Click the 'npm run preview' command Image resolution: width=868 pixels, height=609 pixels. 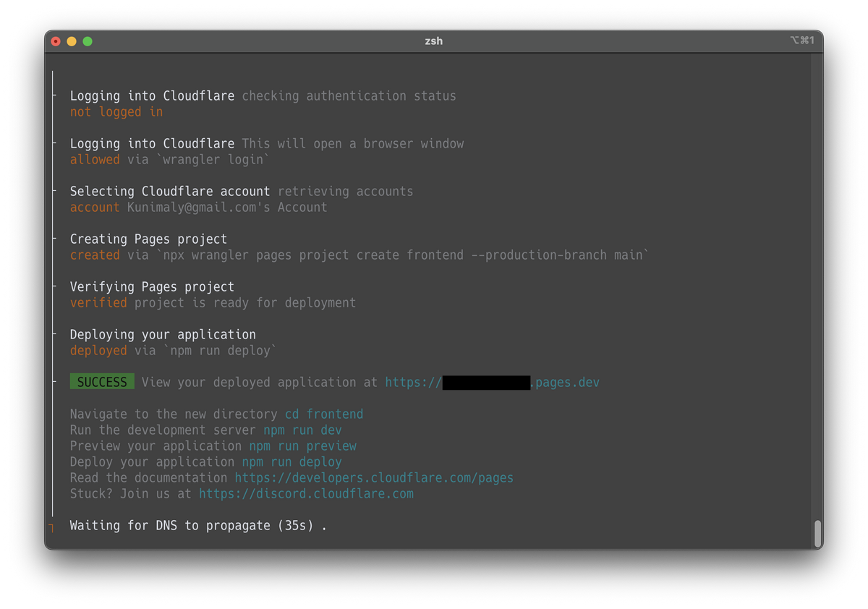tap(302, 446)
